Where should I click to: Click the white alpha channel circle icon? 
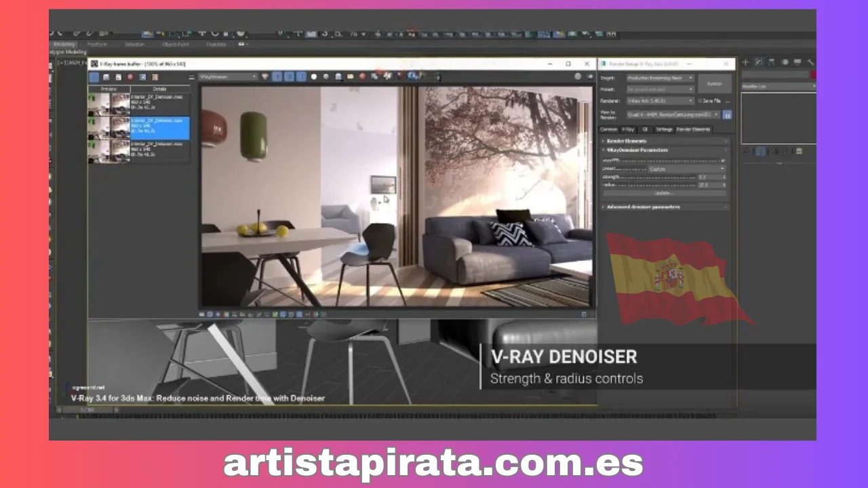(x=313, y=77)
